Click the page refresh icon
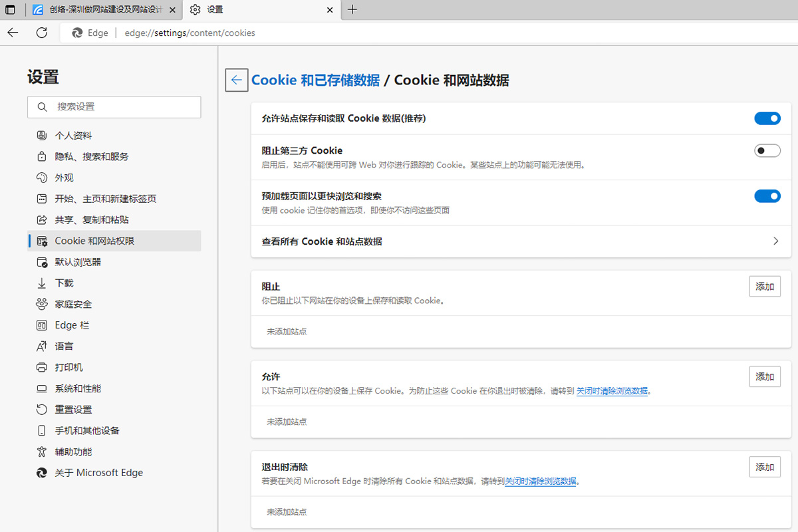This screenshot has width=798, height=532. tap(42, 33)
